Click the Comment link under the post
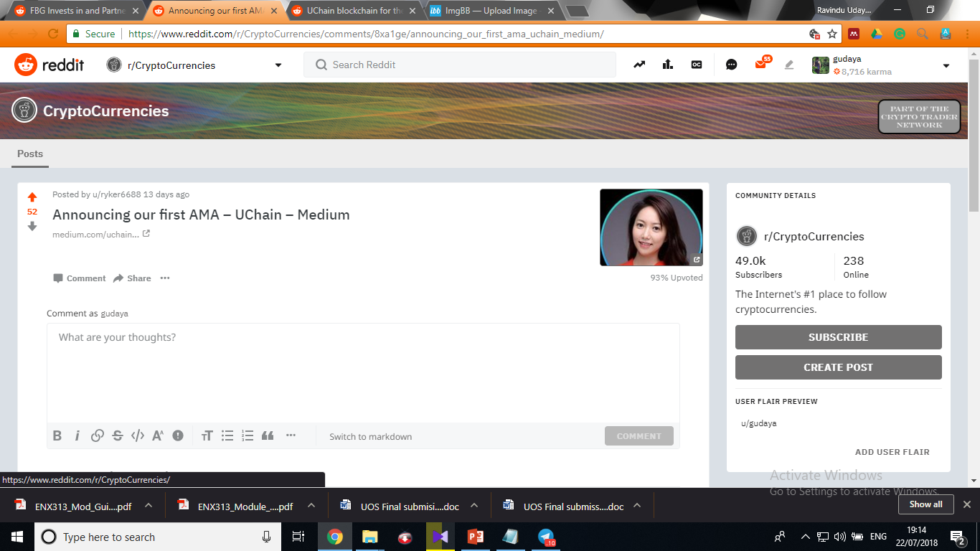Screen dimensions: 980x551 click(79, 278)
